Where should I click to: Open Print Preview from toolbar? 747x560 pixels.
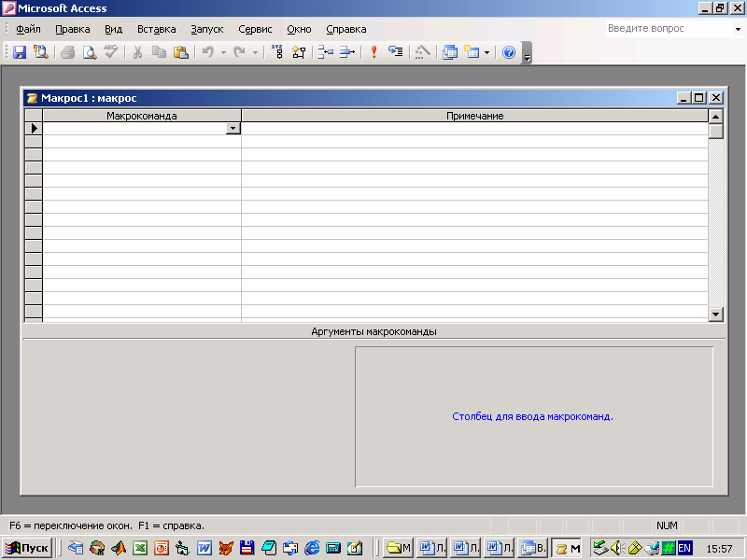point(89,52)
